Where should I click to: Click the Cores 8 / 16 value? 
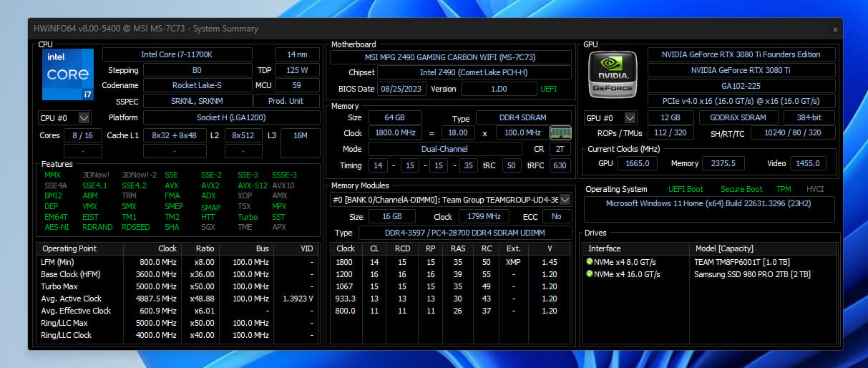click(83, 135)
